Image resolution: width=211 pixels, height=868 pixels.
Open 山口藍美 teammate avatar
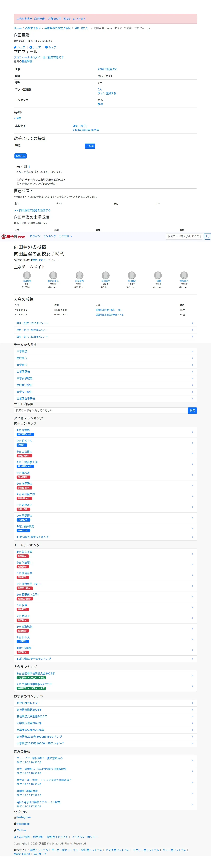pos(27,275)
